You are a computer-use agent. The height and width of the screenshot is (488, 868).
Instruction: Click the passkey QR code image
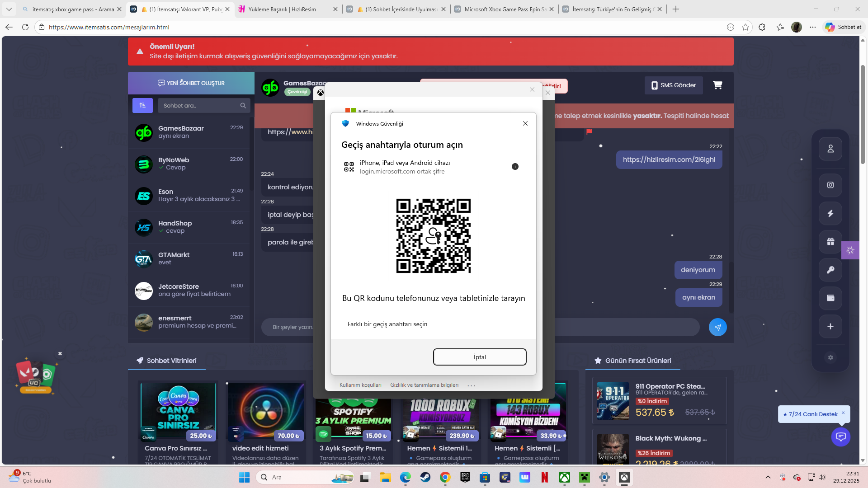(x=433, y=236)
